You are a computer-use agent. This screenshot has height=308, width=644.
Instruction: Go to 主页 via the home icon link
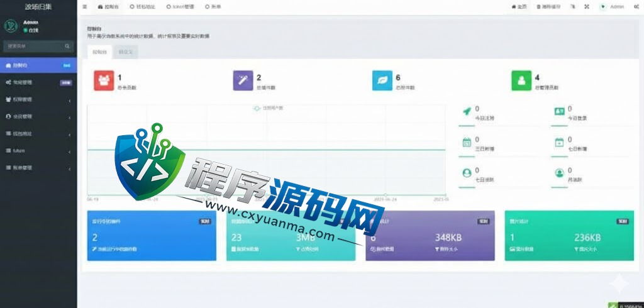pyautogui.click(x=519, y=7)
